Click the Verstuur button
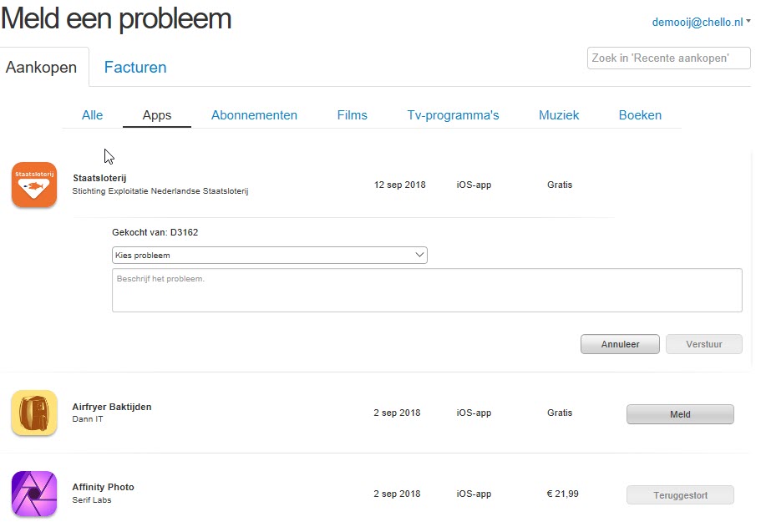The height and width of the screenshot is (532, 761). pos(703,344)
